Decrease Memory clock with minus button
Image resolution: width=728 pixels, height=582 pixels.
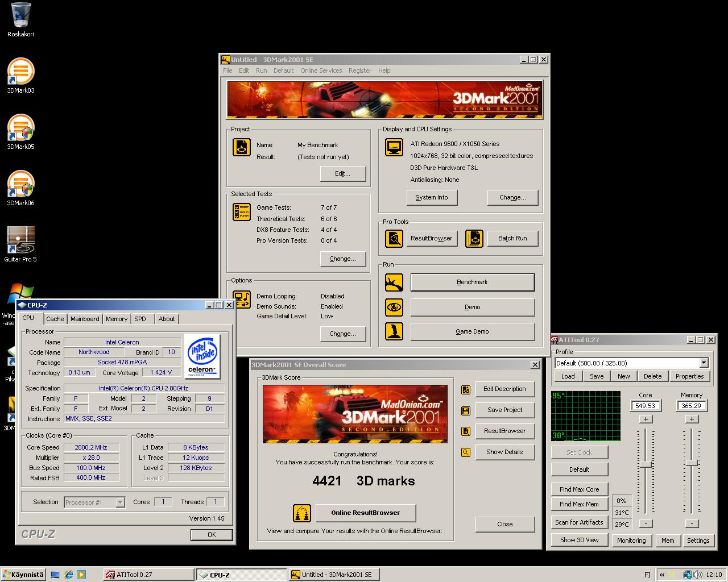tap(692, 523)
